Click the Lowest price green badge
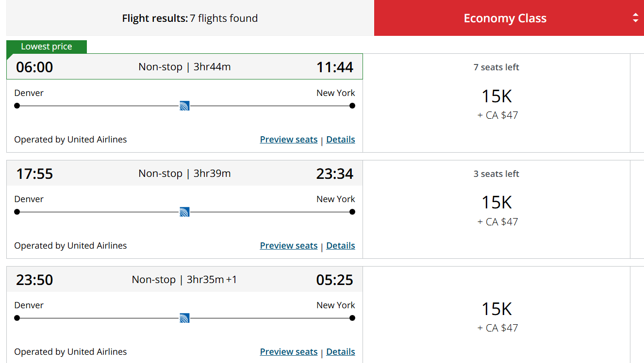644x363 pixels. (x=47, y=47)
